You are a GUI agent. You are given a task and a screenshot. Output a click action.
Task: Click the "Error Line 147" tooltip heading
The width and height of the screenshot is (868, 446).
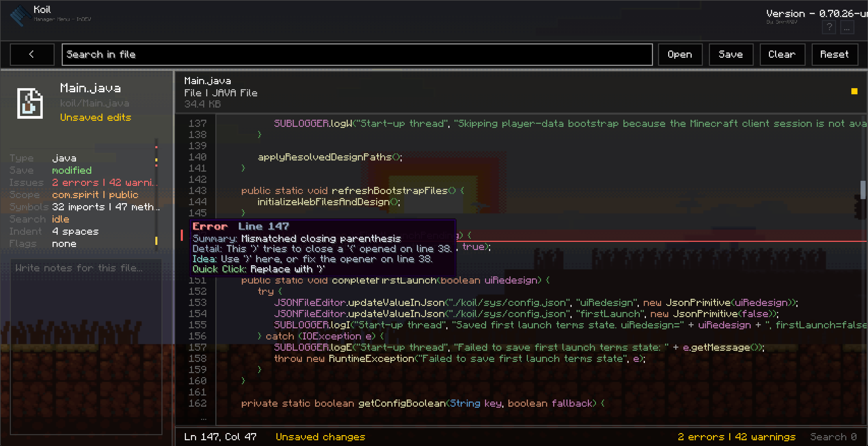[x=241, y=226]
